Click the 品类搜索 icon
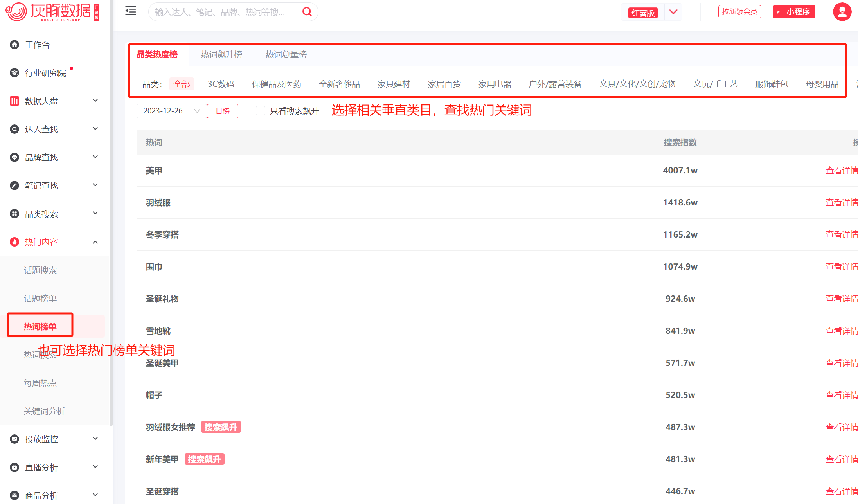The image size is (858, 504). click(14, 214)
